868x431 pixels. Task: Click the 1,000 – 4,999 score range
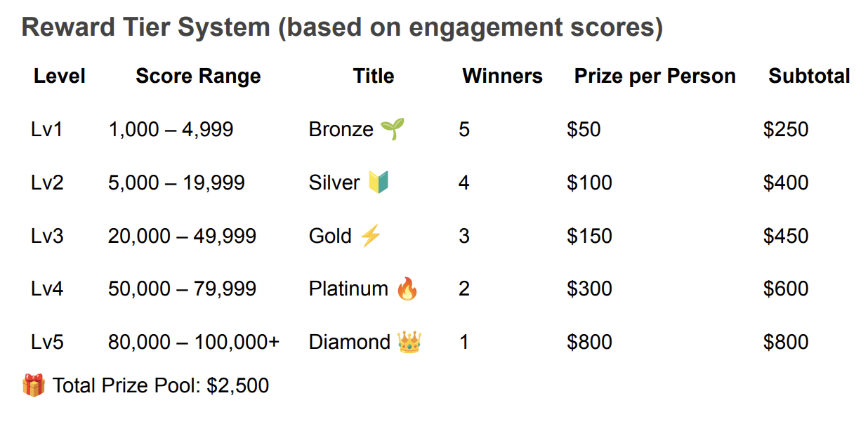pos(171,129)
